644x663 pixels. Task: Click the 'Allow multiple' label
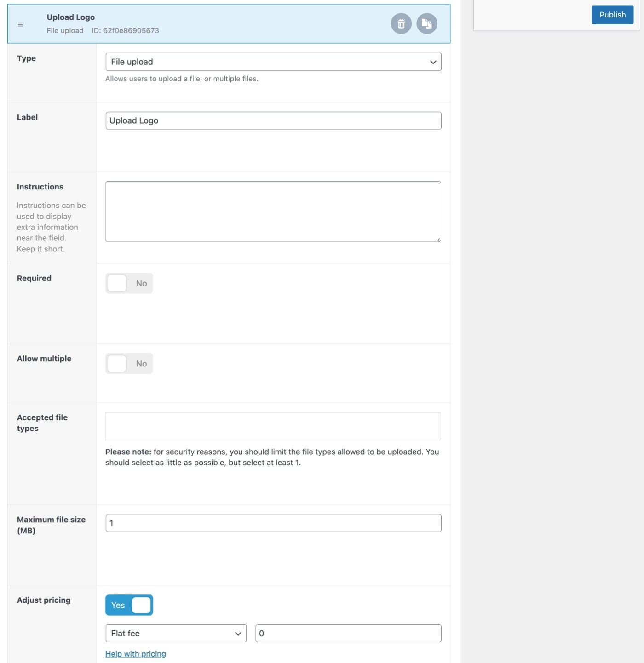coord(44,359)
